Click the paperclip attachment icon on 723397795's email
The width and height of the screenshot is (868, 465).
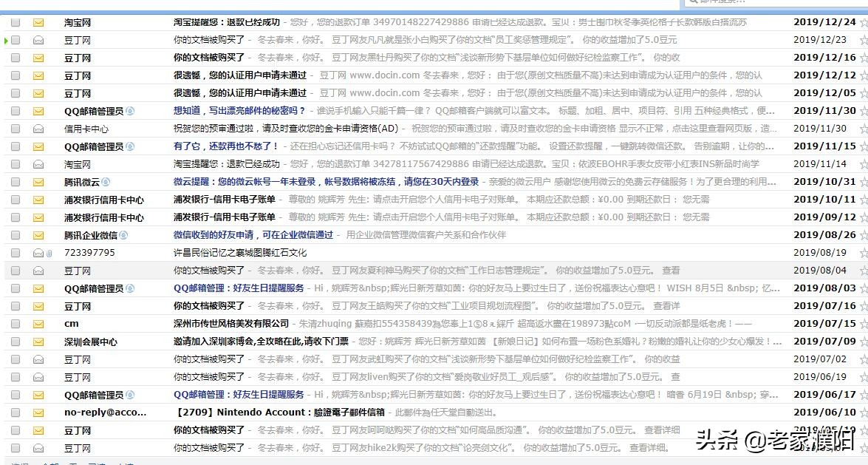(x=47, y=252)
